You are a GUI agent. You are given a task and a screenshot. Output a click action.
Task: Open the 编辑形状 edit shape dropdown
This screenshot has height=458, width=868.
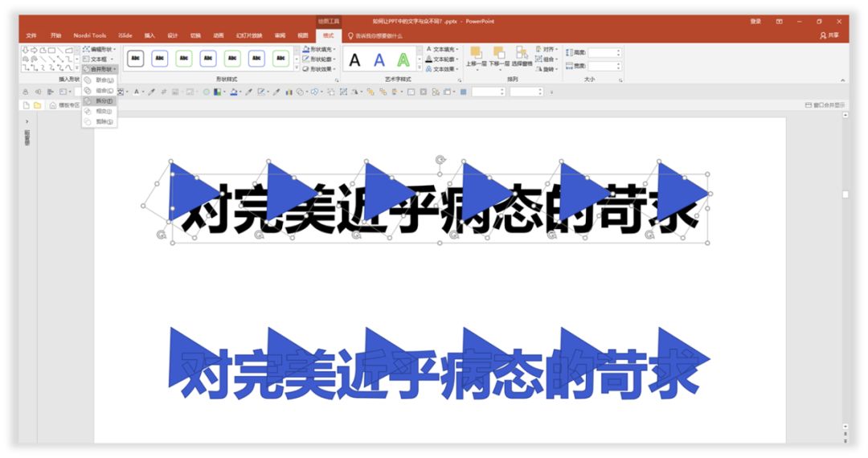[100, 49]
